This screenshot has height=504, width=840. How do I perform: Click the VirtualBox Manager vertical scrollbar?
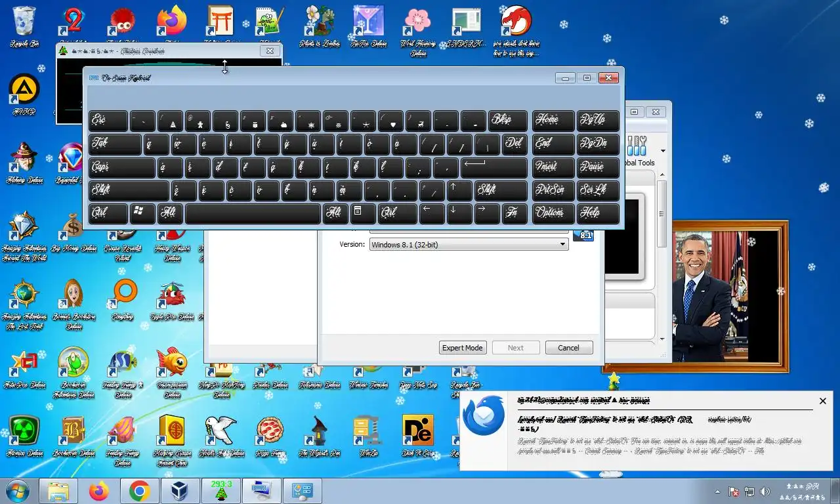click(x=662, y=256)
